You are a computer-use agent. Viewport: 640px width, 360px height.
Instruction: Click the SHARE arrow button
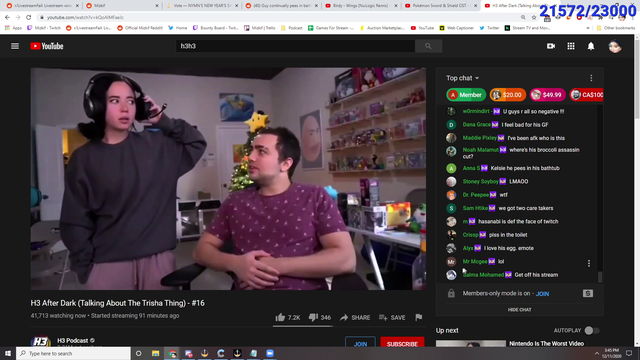coord(355,317)
